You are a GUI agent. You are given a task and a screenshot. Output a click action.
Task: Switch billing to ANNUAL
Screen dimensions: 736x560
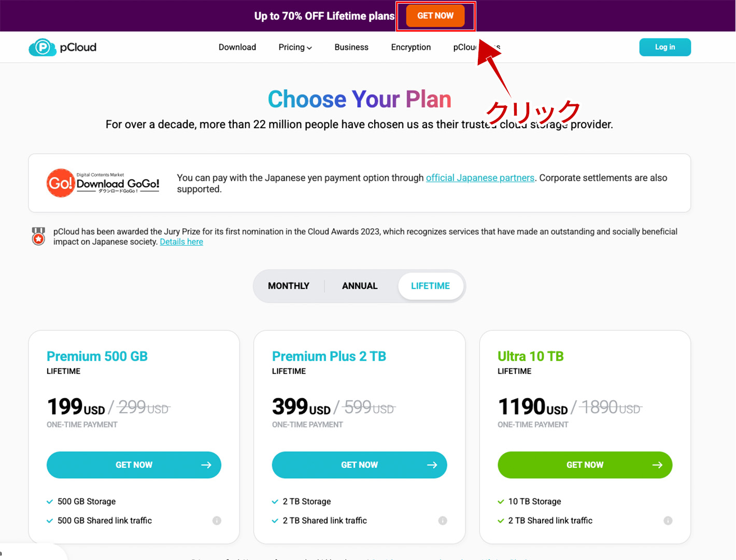(360, 286)
